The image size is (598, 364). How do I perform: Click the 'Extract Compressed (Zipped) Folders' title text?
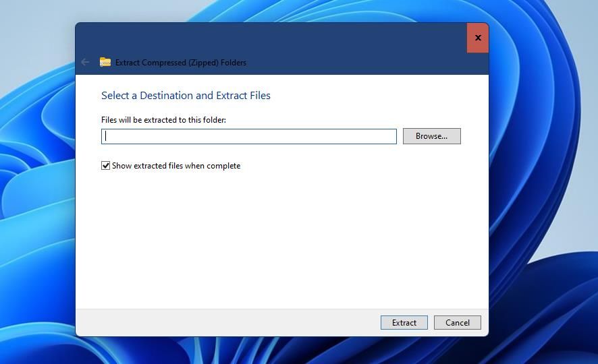[181, 63]
